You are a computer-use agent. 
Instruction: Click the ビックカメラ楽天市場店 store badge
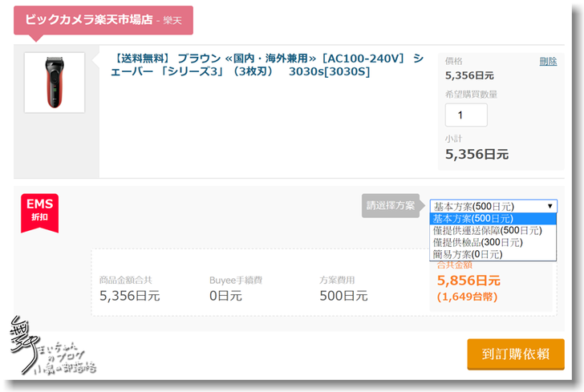[x=103, y=20]
